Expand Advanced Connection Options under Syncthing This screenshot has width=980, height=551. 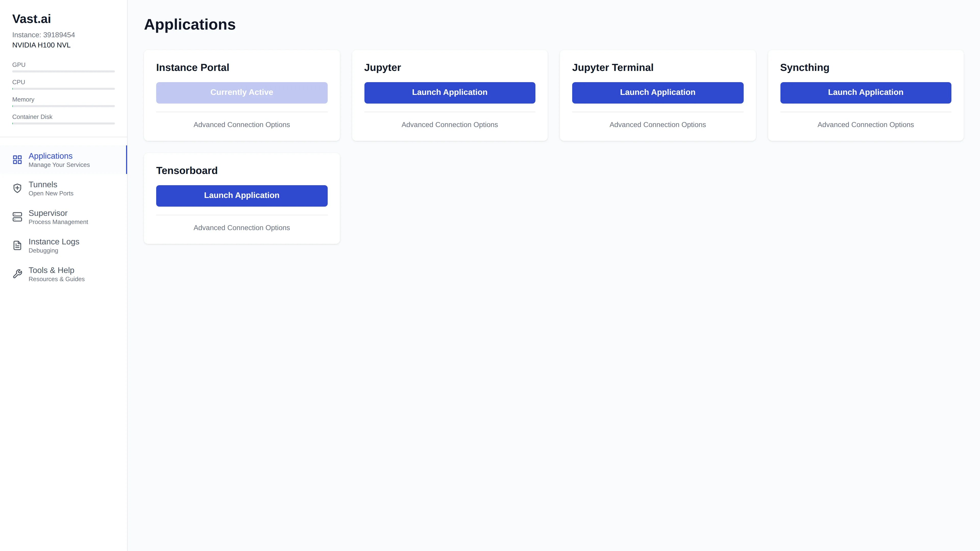pyautogui.click(x=865, y=125)
